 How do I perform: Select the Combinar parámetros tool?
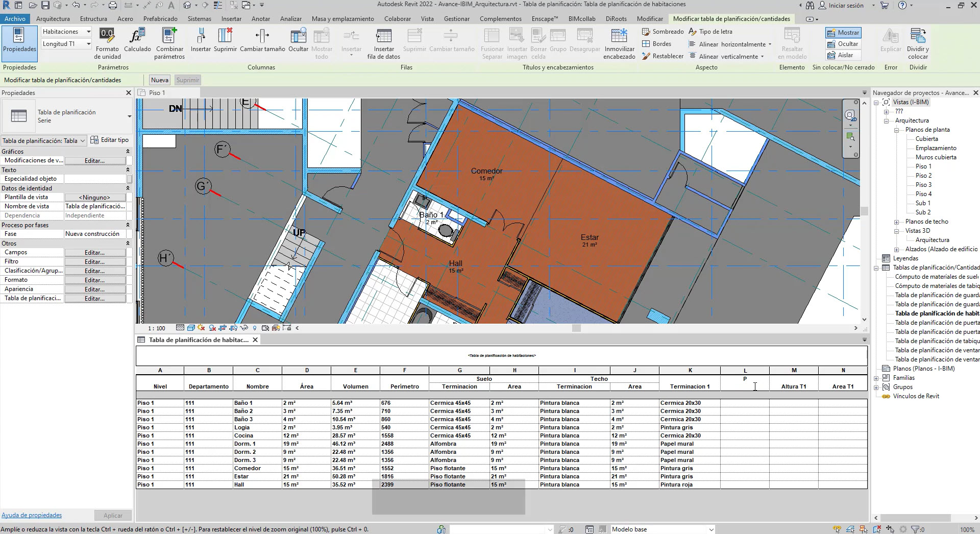(x=169, y=43)
